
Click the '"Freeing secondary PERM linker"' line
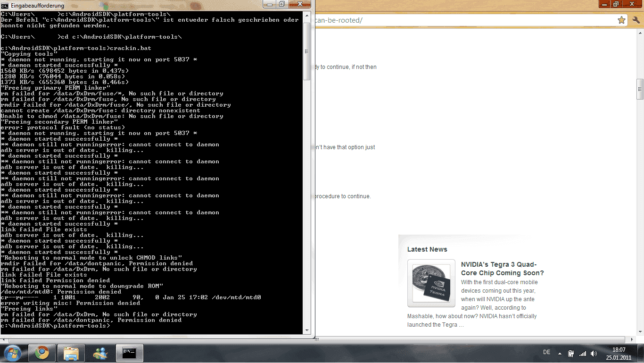[59, 122]
